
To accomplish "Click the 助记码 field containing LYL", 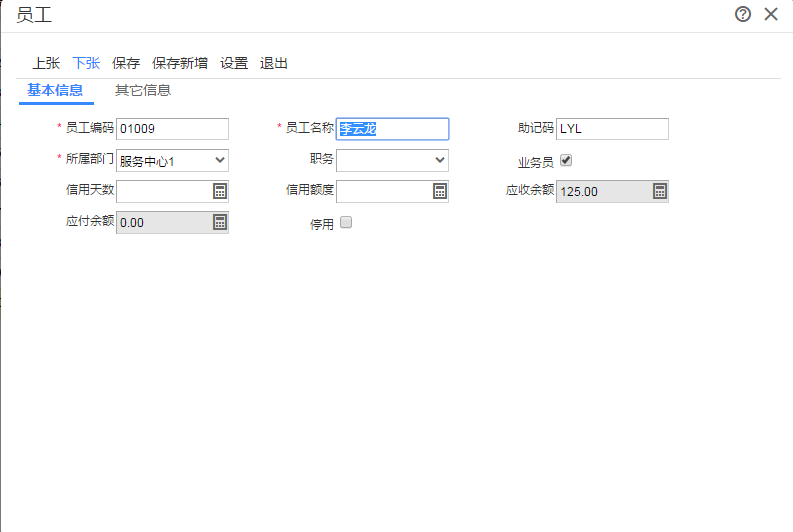I will click(x=612, y=129).
